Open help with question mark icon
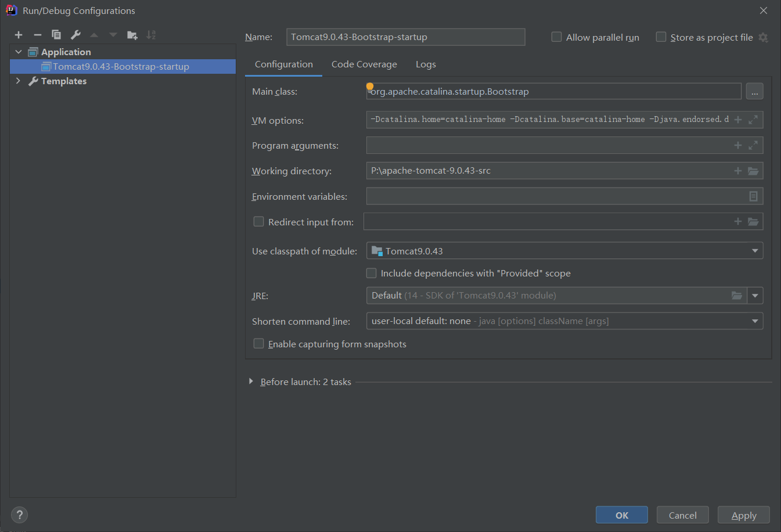Viewport: 781px width, 532px height. tap(19, 515)
